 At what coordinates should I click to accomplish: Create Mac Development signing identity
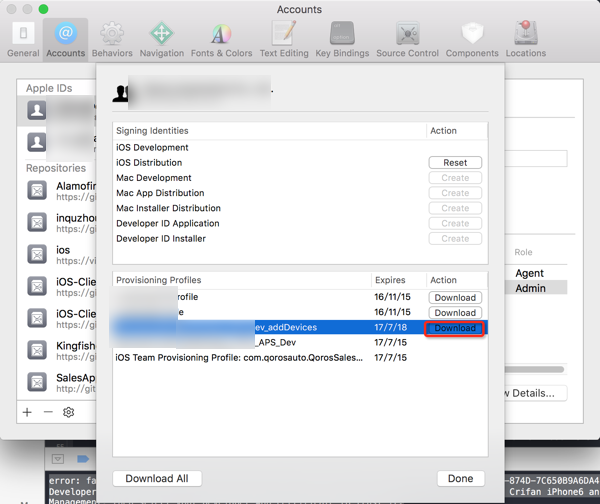pos(455,178)
